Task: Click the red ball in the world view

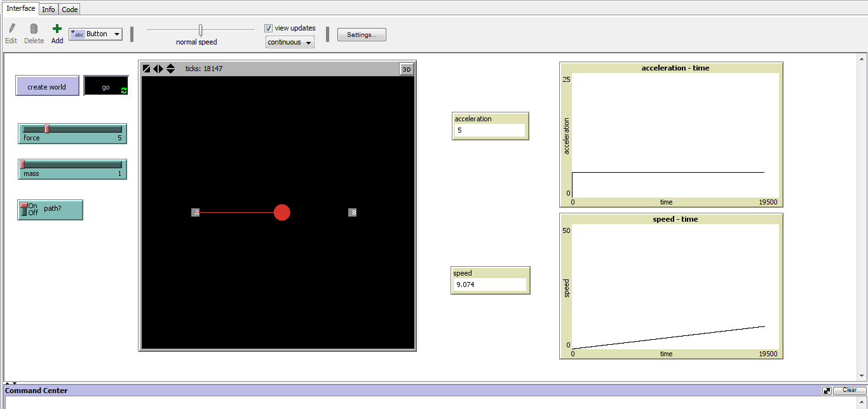Action: (x=282, y=213)
